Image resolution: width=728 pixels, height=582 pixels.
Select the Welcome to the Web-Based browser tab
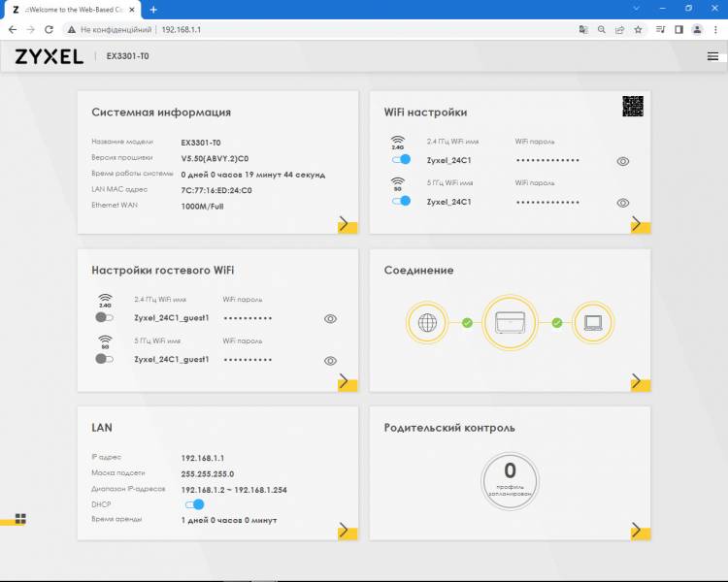[x=72, y=10]
